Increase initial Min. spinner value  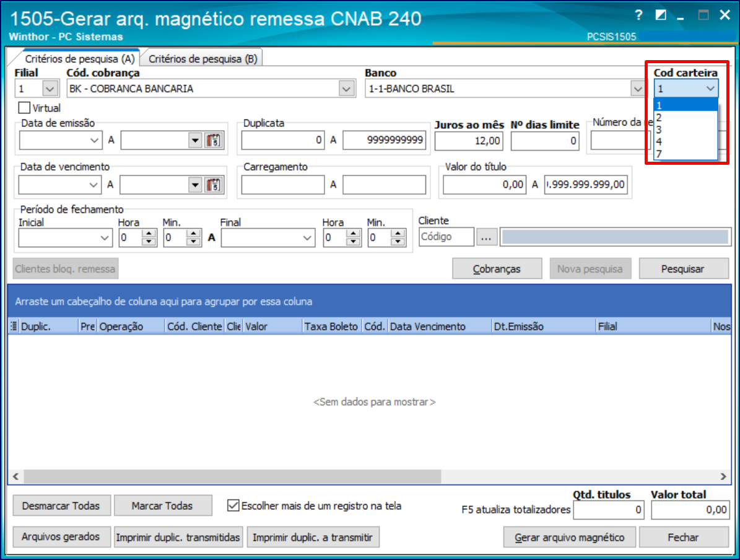pyautogui.click(x=193, y=234)
